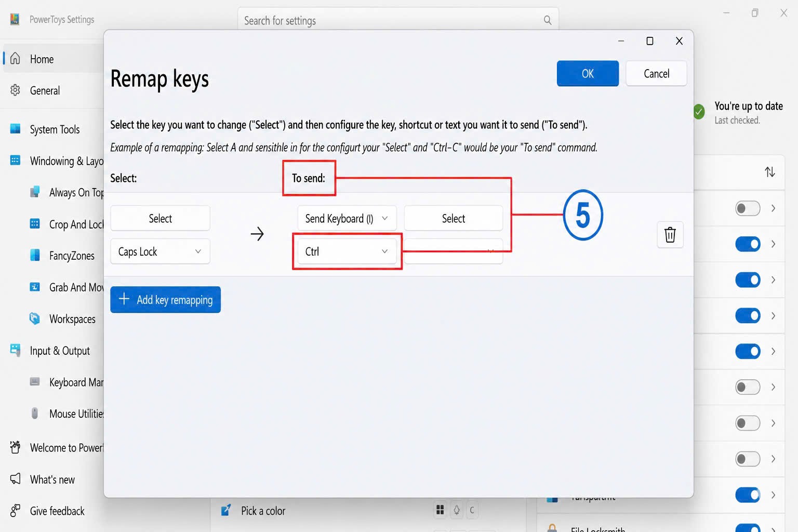This screenshot has height=532, width=798.
Task: Open the Home page in the sidebar
Action: pyautogui.click(x=54, y=59)
